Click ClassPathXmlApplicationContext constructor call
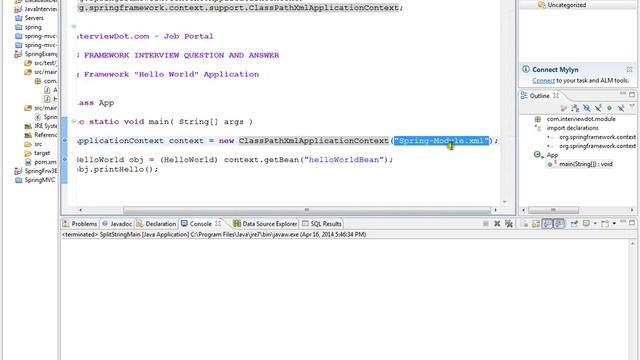 (x=313, y=140)
